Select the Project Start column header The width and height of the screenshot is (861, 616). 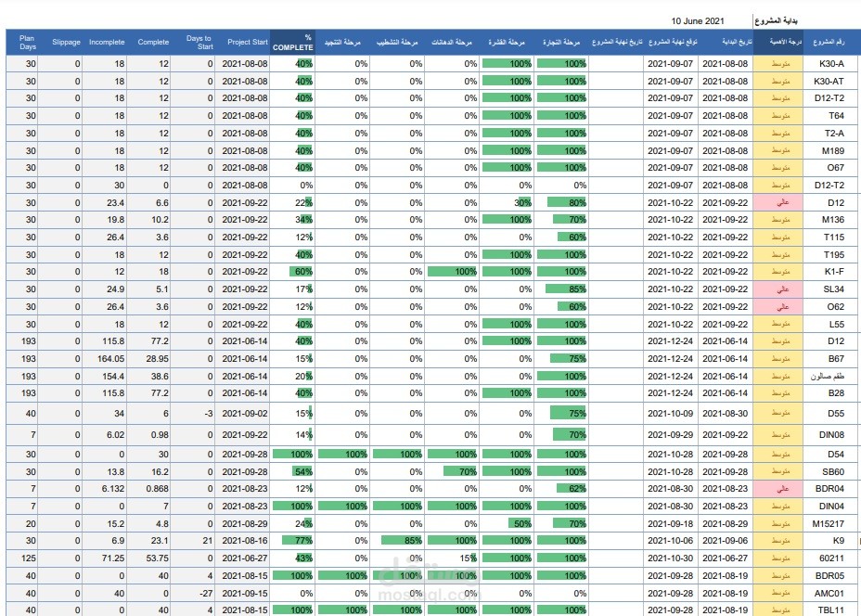pos(248,43)
